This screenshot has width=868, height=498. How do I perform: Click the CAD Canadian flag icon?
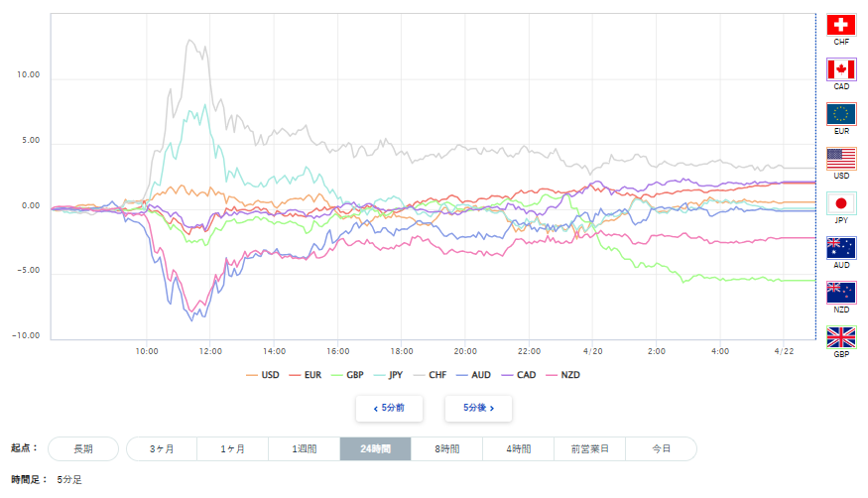point(841,69)
